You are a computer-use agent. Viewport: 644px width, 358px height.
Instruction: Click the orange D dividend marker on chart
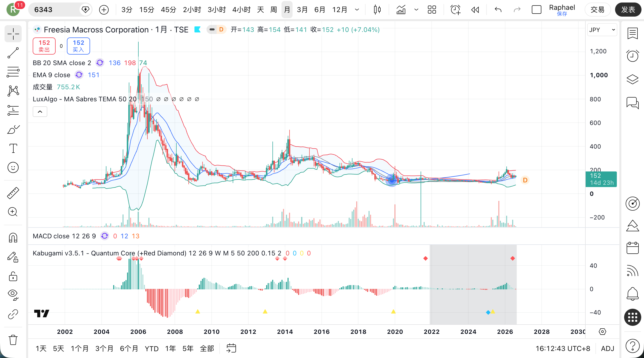point(525,180)
